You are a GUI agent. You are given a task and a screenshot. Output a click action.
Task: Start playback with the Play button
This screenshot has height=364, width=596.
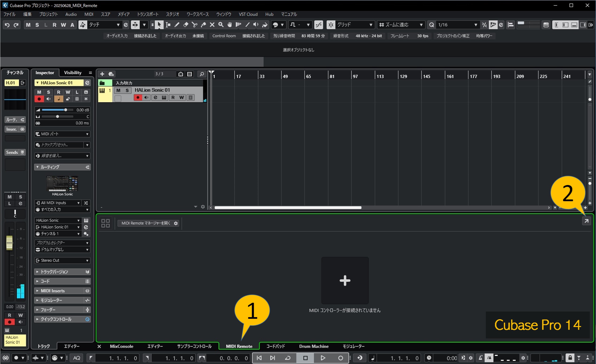(323, 358)
